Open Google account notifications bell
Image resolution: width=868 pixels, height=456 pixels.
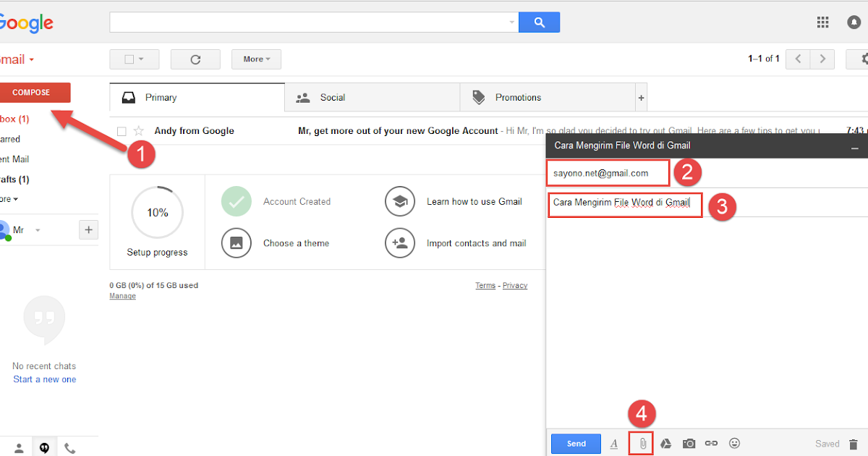854,22
